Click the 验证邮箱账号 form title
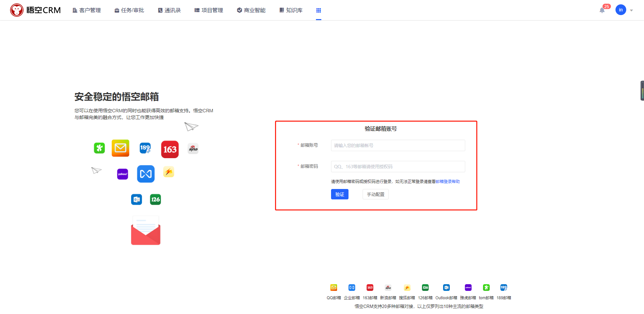Viewport: 644px width, 314px height. click(381, 129)
